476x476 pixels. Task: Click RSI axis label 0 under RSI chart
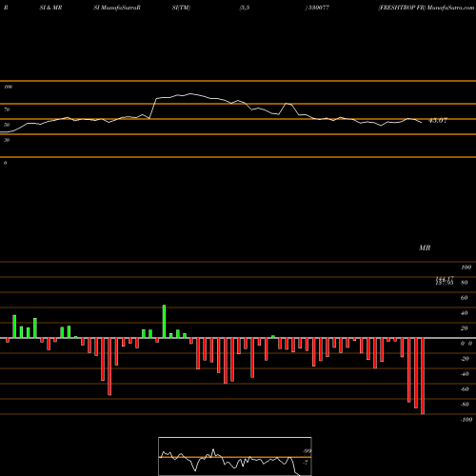[x=5, y=163]
